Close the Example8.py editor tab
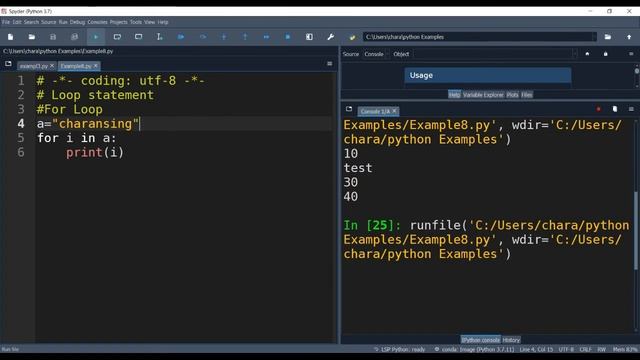The width and height of the screenshot is (640, 360). tap(96, 66)
